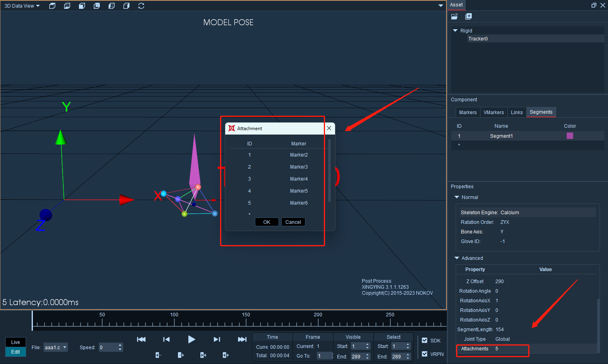Click the first cube view icon
The width and height of the screenshot is (608, 364).
(x=52, y=6)
